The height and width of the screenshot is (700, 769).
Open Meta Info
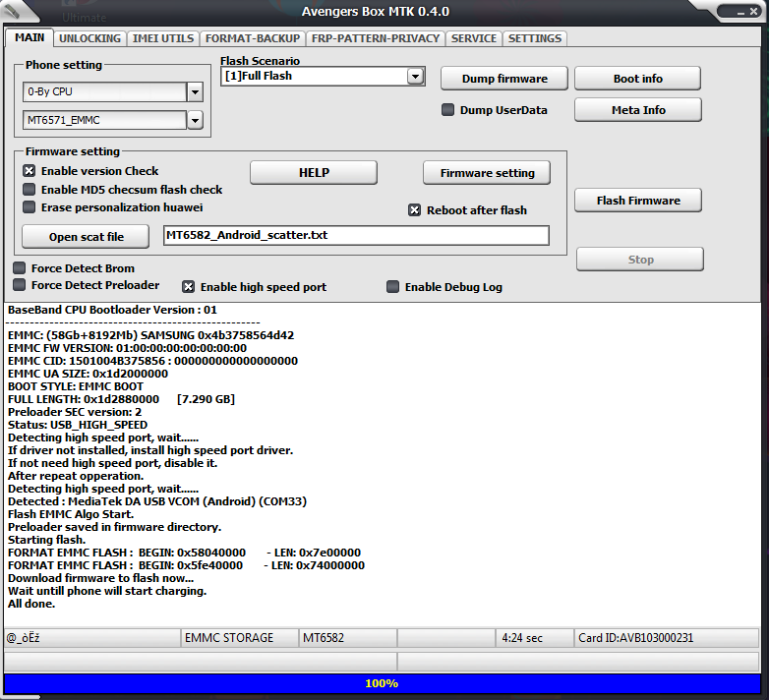point(638,110)
